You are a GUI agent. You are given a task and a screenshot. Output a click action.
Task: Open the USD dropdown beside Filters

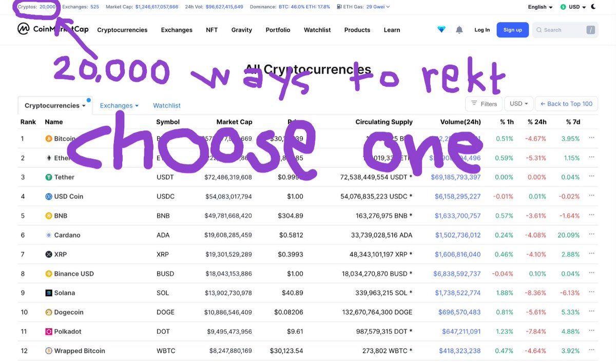point(519,104)
